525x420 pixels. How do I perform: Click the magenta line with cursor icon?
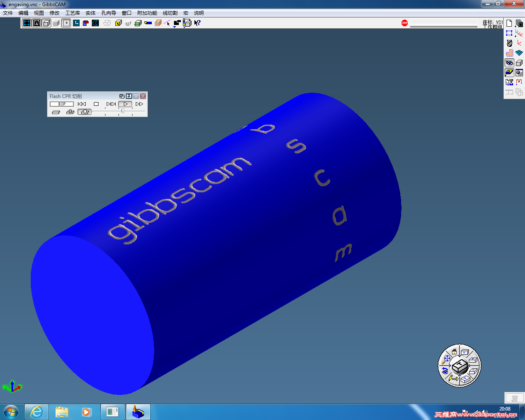[167, 23]
